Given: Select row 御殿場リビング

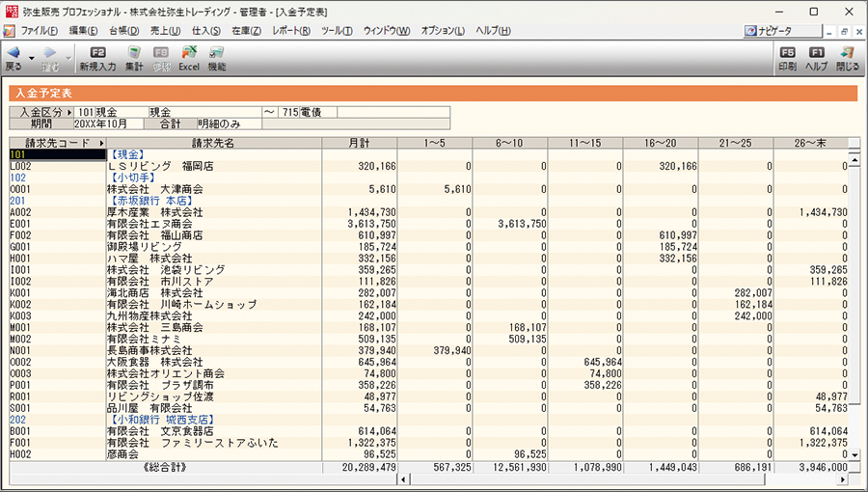Looking at the screenshot, I should tap(428, 247).
